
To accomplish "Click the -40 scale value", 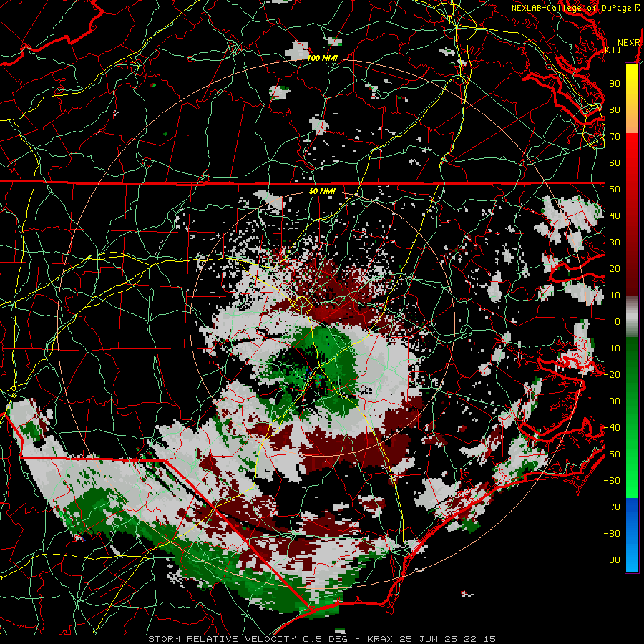I will pyautogui.click(x=612, y=428).
